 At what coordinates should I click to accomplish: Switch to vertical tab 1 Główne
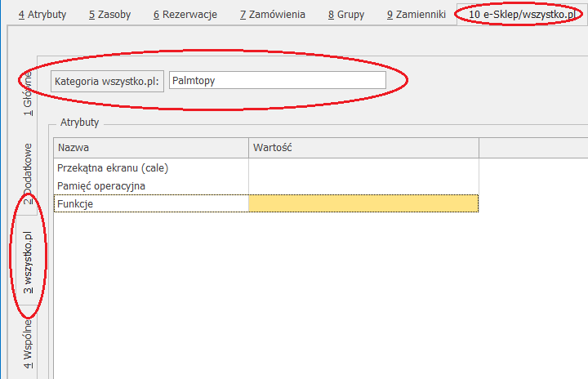[28, 94]
